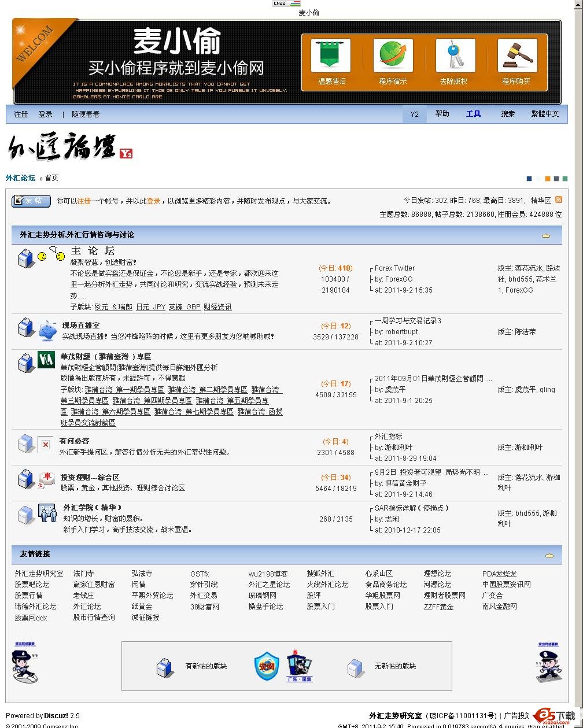
Task: Click the cartoon policeman icon on the left
Action: coord(24,663)
